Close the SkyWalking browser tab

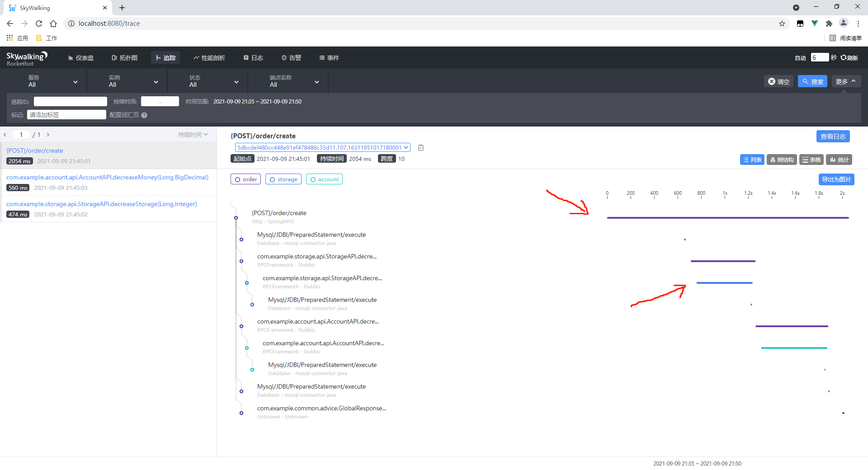click(x=105, y=8)
